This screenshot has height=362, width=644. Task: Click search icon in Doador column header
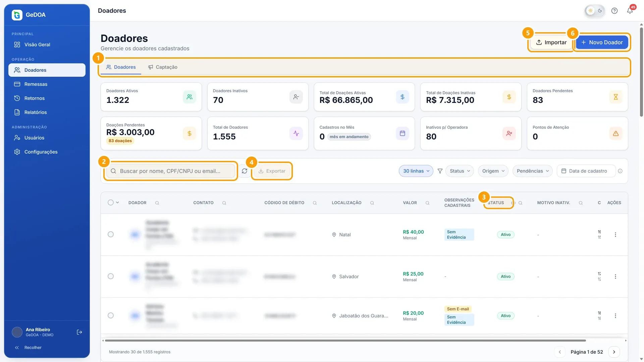[x=157, y=203]
